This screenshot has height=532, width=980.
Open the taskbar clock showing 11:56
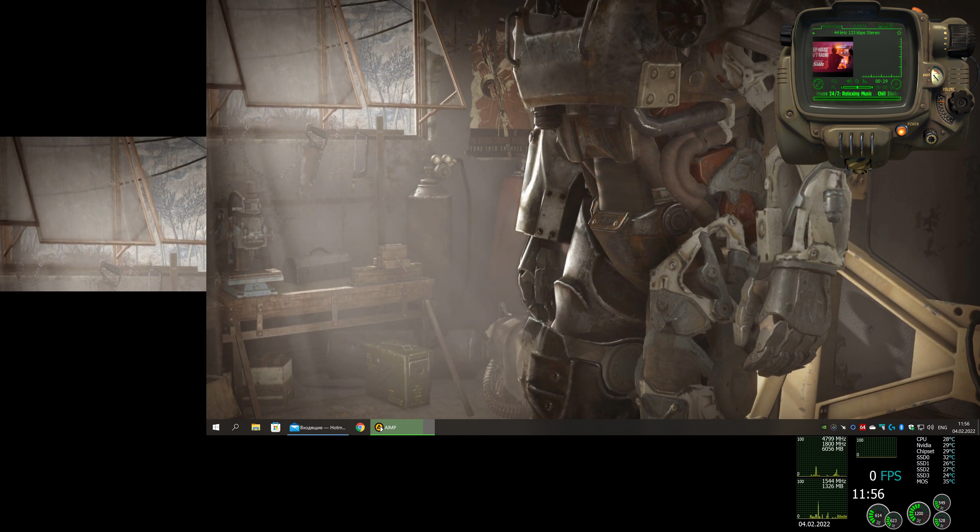(x=964, y=427)
